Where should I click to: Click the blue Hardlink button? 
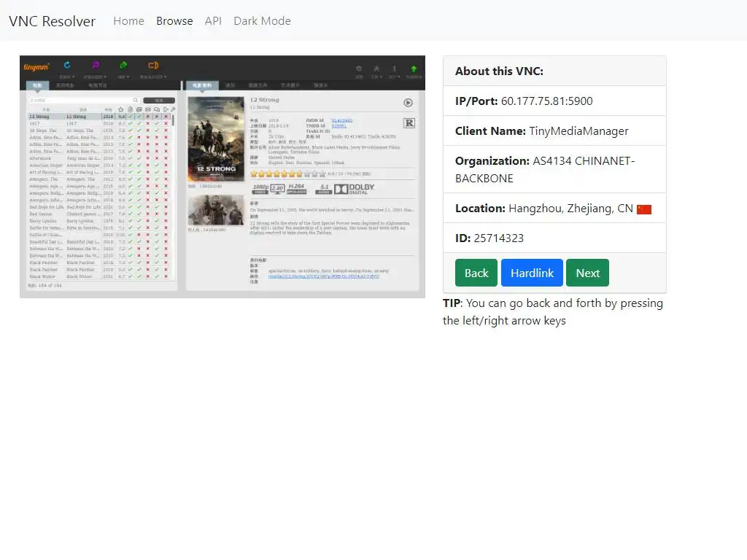point(532,273)
